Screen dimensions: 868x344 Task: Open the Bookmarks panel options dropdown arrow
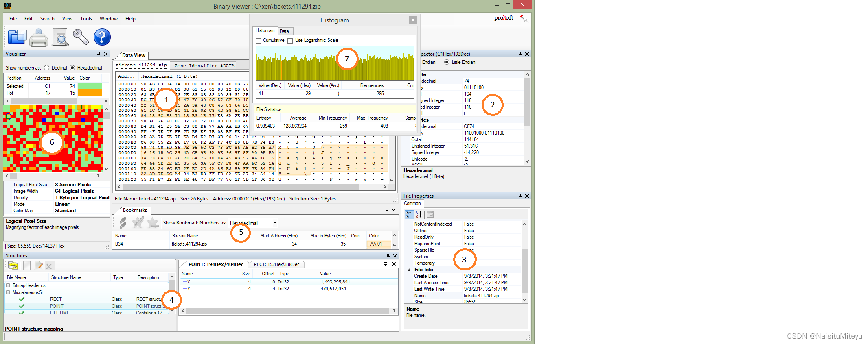[x=387, y=210]
